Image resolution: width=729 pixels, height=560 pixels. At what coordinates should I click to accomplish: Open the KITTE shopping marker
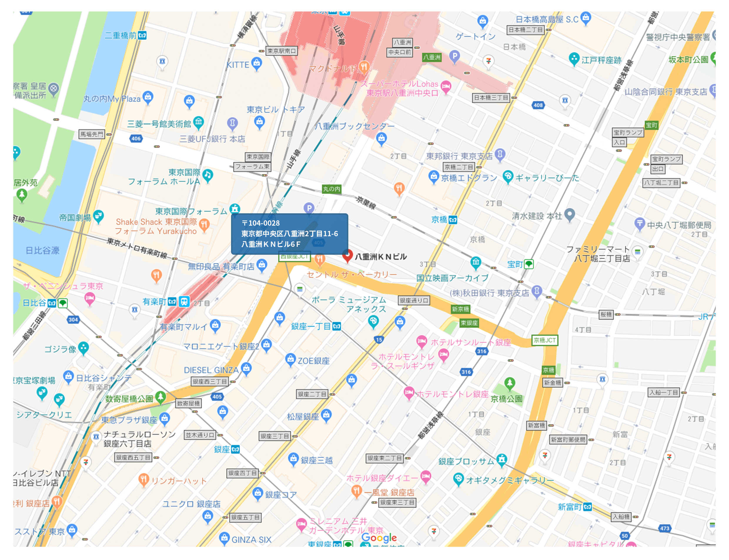(256, 64)
